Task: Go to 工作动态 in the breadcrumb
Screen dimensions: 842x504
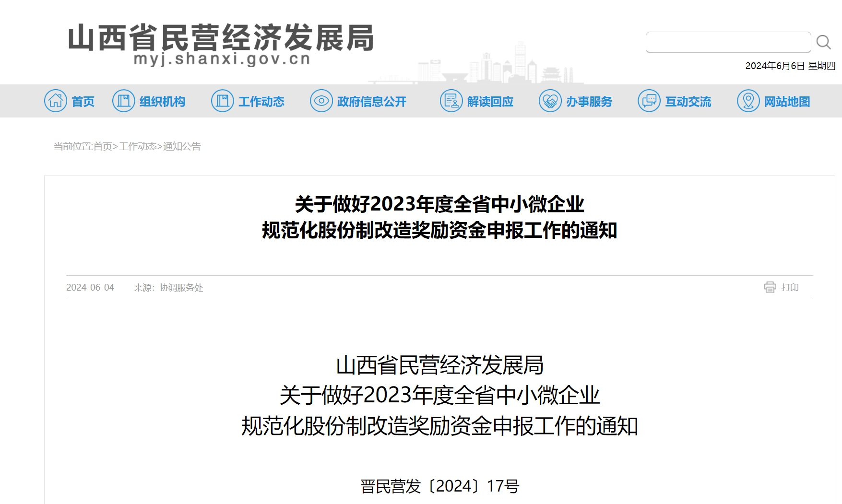Action: point(138,146)
